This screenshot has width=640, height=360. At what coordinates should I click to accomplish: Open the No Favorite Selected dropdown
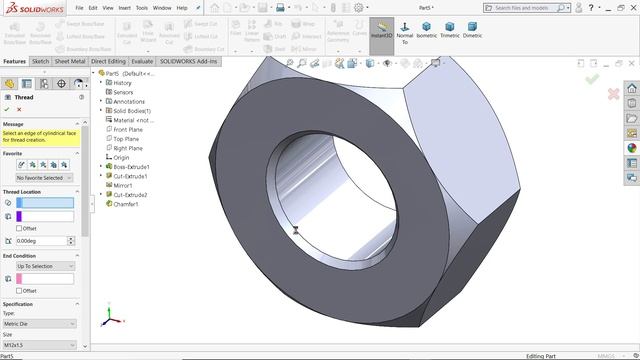(44, 178)
